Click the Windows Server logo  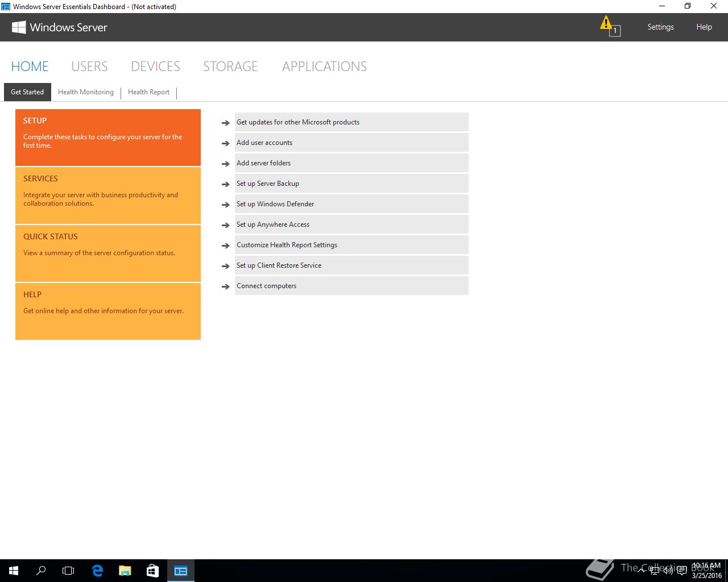pos(59,27)
